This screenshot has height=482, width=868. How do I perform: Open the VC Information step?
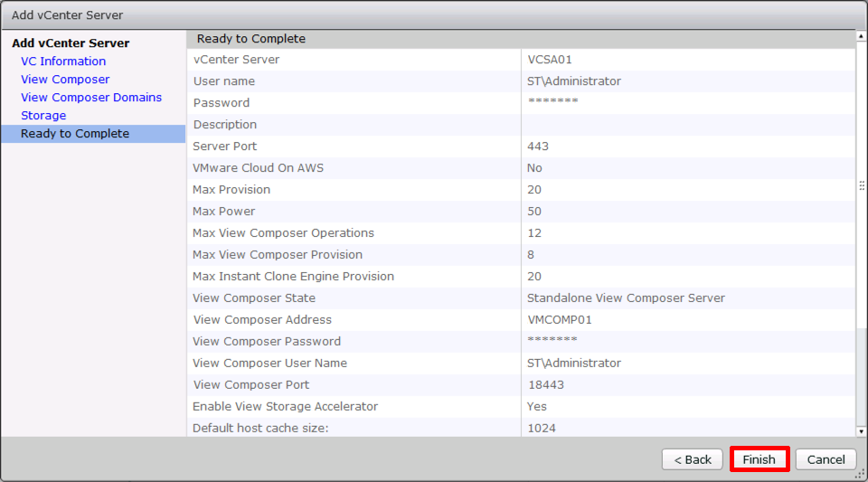63,61
